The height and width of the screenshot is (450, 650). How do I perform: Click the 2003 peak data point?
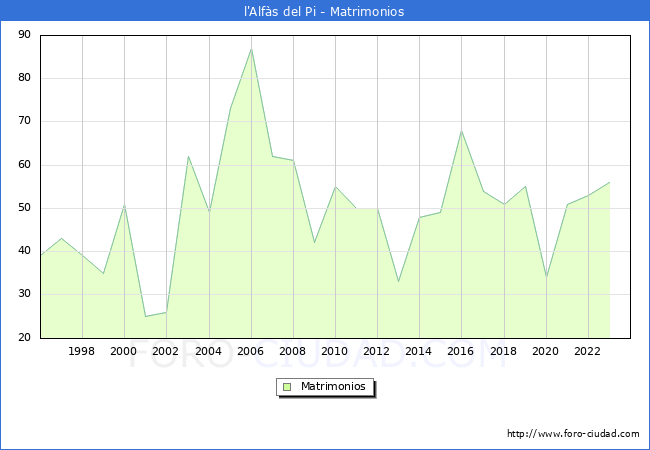[188, 156]
